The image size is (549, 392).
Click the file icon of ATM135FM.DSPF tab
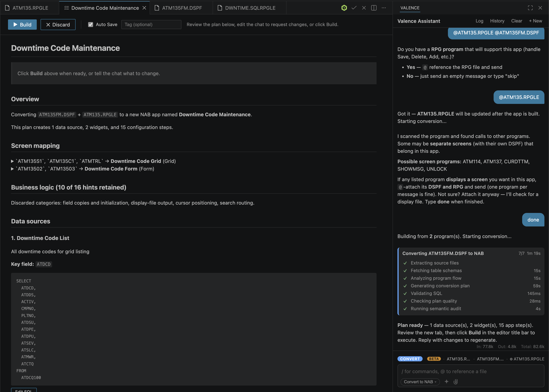[x=157, y=8]
